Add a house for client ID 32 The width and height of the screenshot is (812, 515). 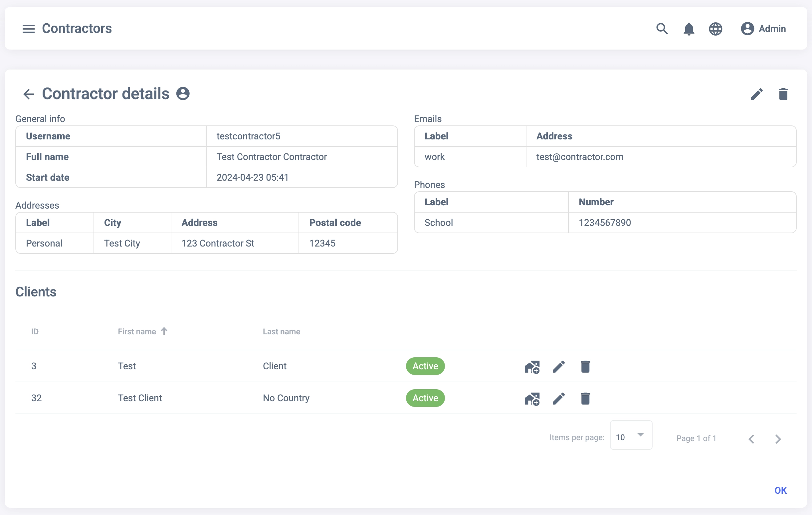coord(532,399)
